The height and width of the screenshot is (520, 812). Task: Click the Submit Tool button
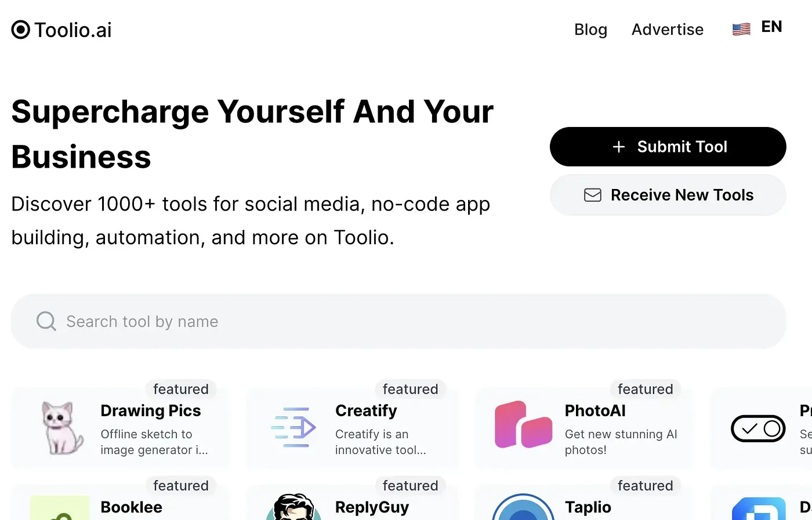click(x=668, y=147)
